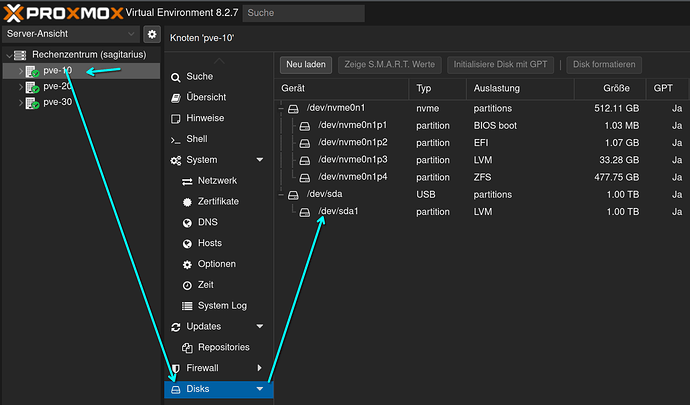Open the Optionen menu item
Image resolution: width=690 pixels, height=405 pixels.
[x=219, y=264]
